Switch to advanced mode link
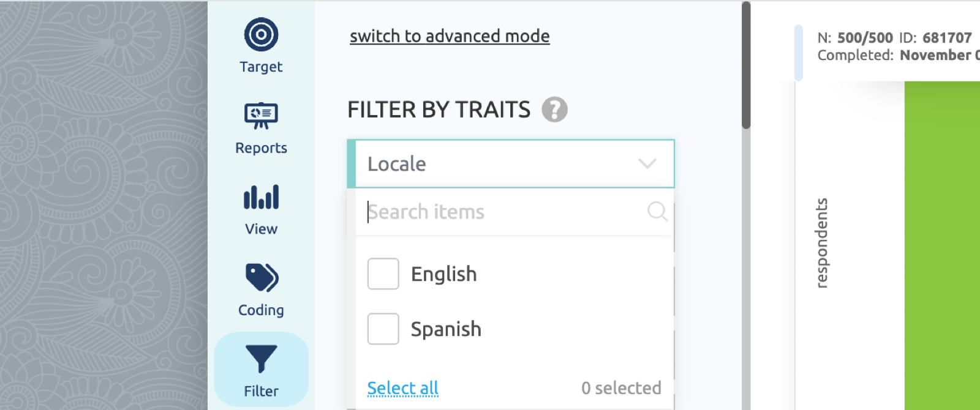Viewport: 980px width, 410px height. click(450, 36)
